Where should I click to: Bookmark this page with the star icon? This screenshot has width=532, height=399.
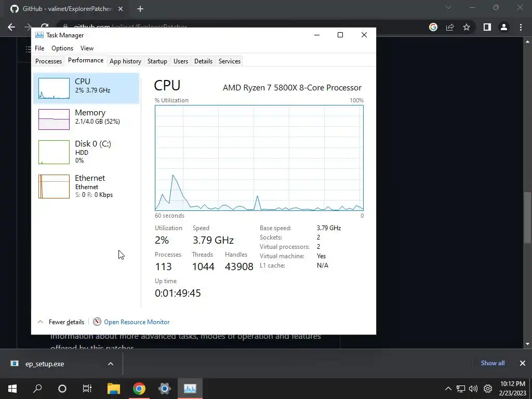(467, 27)
